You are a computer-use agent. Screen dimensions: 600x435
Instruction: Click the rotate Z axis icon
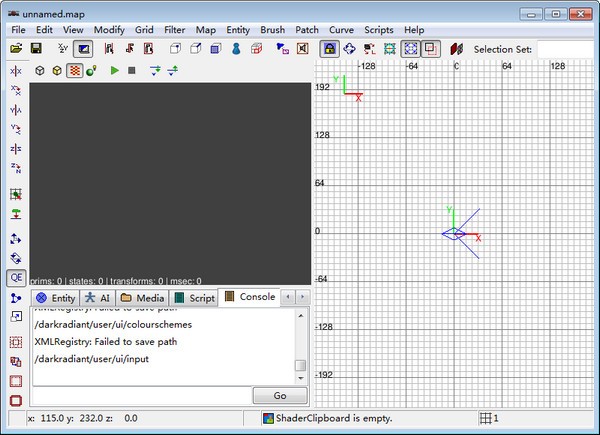tap(16, 167)
